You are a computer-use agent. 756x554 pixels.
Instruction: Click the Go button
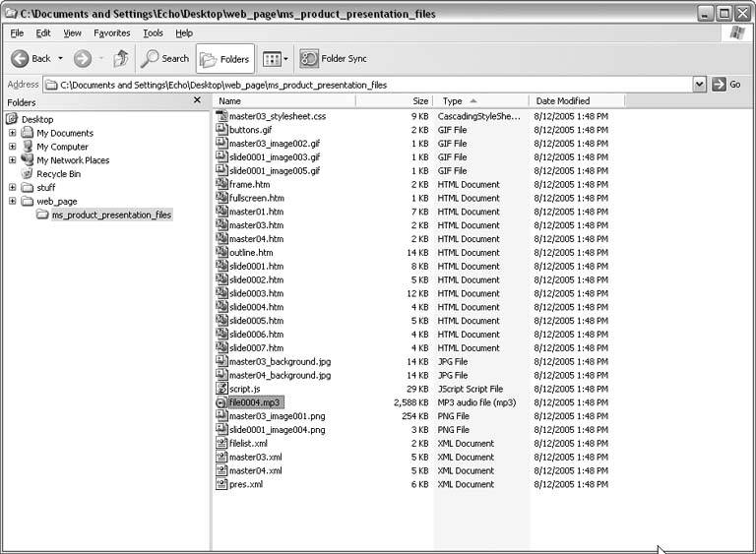[726, 85]
